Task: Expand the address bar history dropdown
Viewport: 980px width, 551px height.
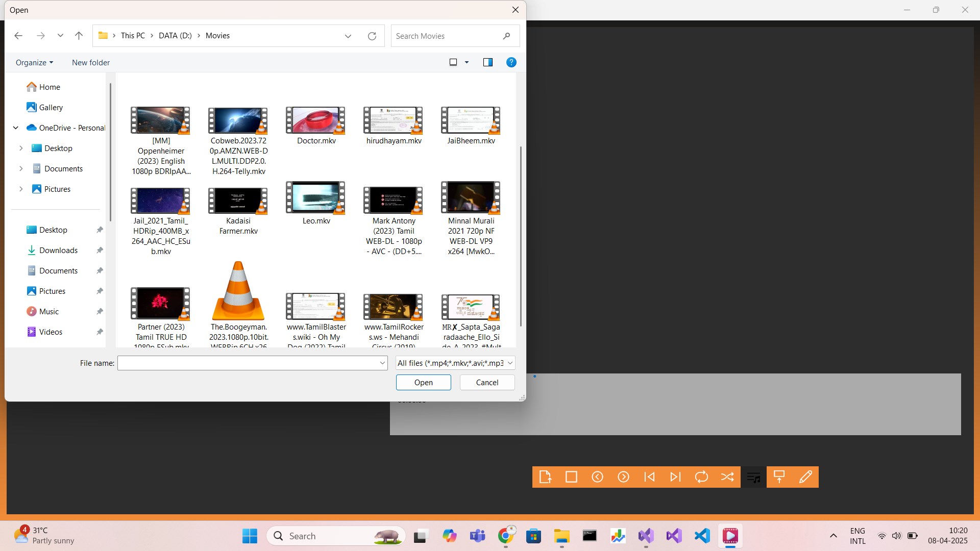Action: [348, 36]
